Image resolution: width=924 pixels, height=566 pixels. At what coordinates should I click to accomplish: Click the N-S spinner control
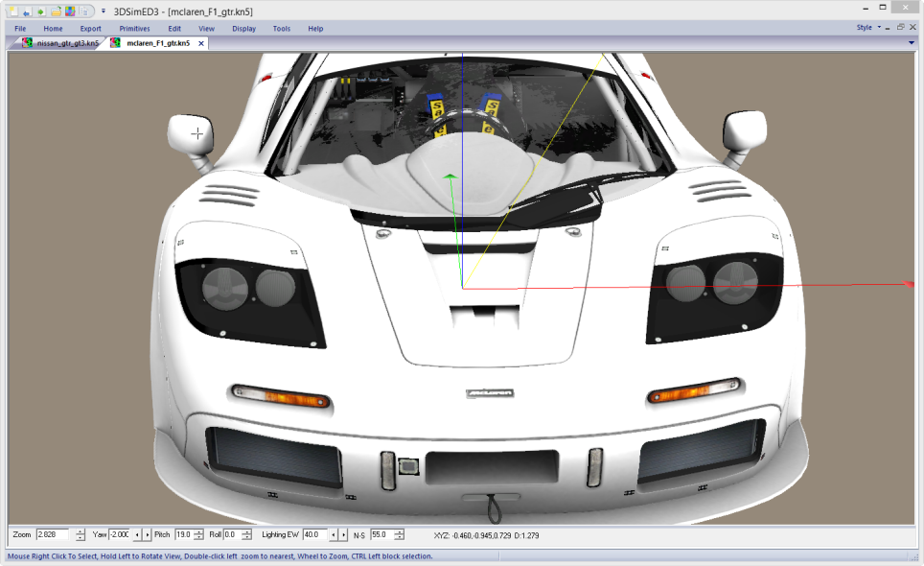pyautogui.click(x=400, y=534)
